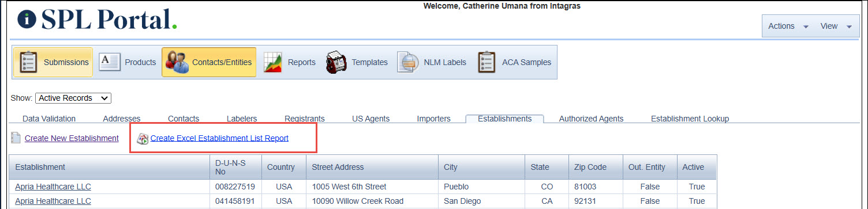Image resolution: width=868 pixels, height=209 pixels.
Task: Open the Products document icon
Action: pos(109,62)
